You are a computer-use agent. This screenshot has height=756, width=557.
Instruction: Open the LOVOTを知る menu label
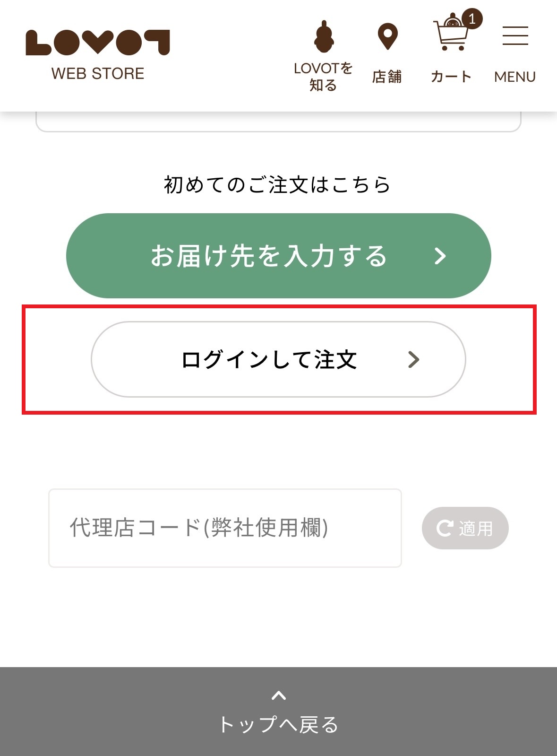(323, 77)
